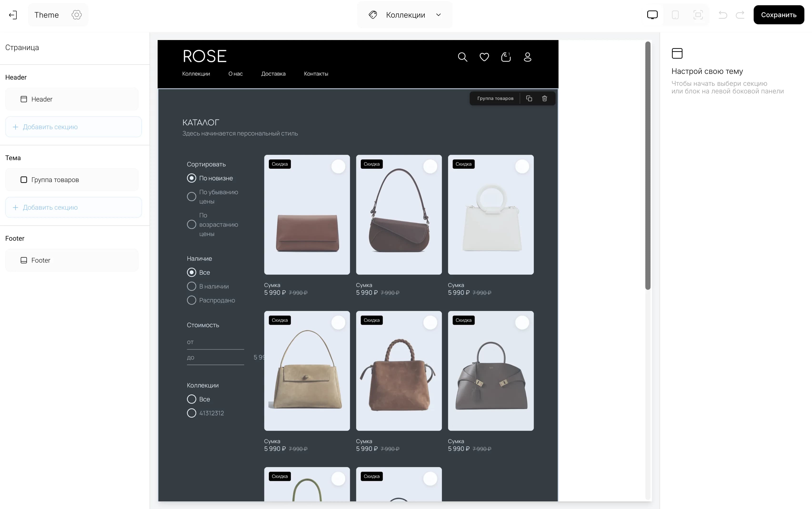This screenshot has height=509, width=812.
Task: Click the exit editor icon
Action: (13, 15)
